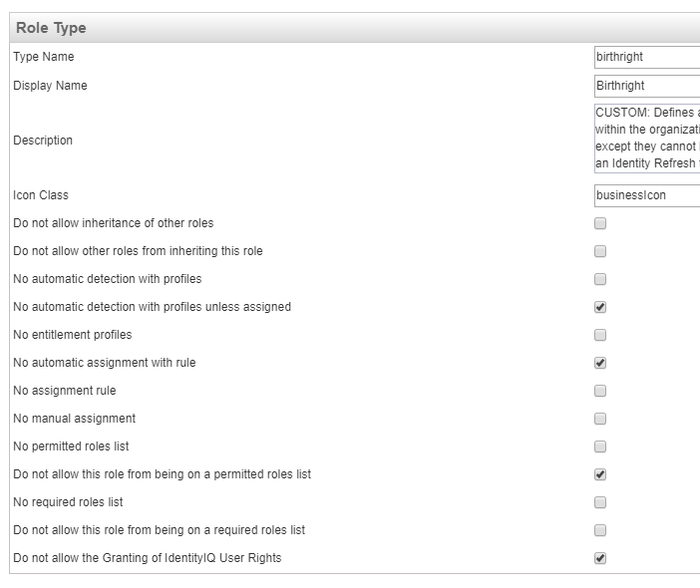Tick the 'No entitlement profiles' checkbox
The height and width of the screenshot is (588, 700).
[600, 335]
